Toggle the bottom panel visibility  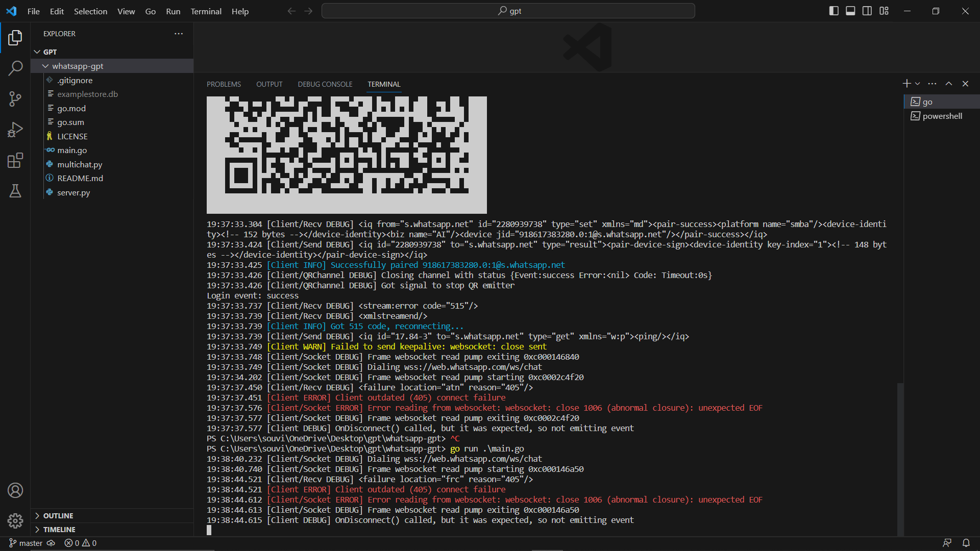point(850,10)
